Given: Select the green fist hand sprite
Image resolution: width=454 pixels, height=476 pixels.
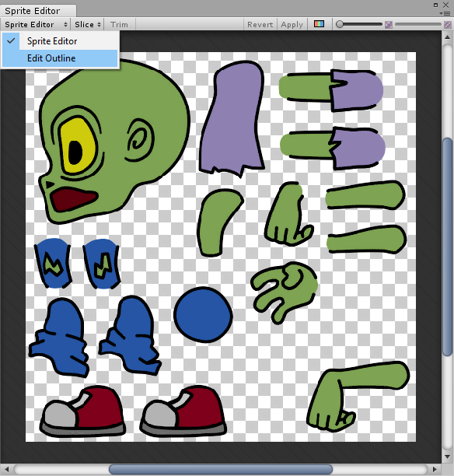Looking at the screenshot, I should 289,214.
